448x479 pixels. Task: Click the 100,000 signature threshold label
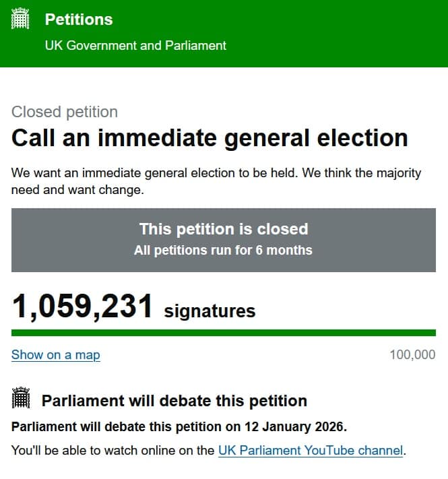(x=412, y=355)
